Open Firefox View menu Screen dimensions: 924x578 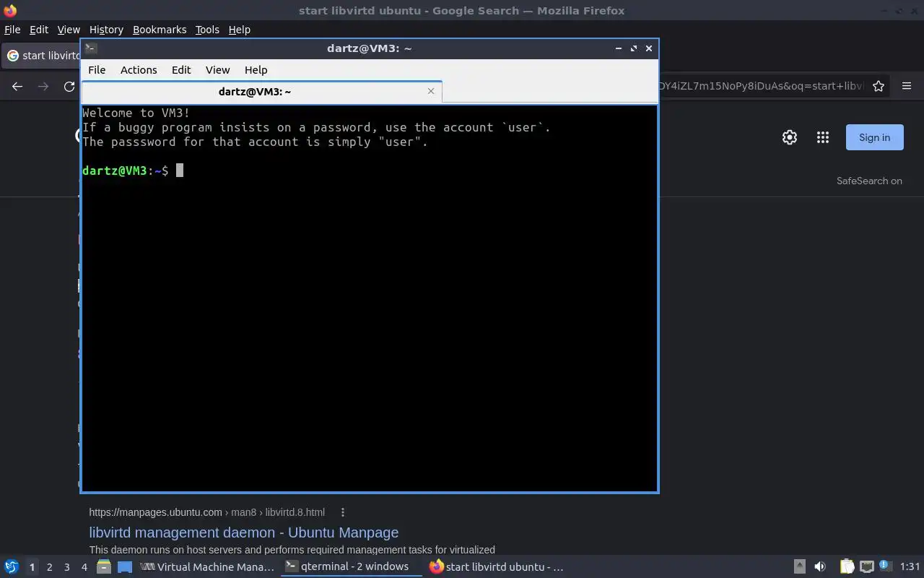(69, 30)
